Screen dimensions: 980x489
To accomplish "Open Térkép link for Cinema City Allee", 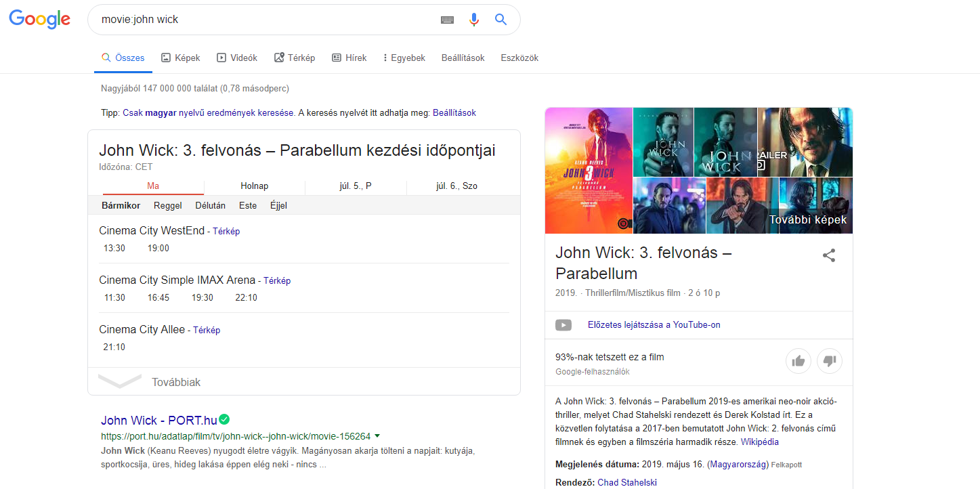I will (207, 330).
